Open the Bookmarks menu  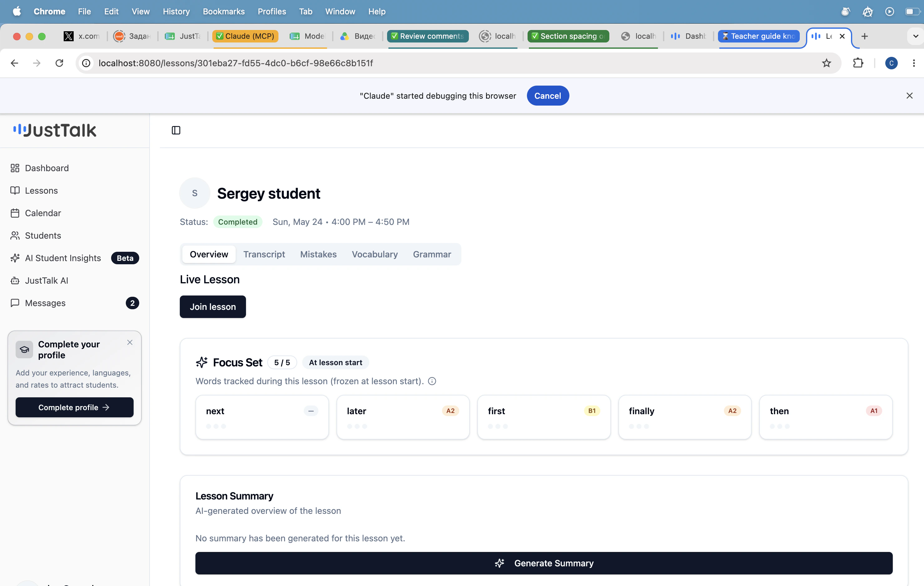coord(223,12)
